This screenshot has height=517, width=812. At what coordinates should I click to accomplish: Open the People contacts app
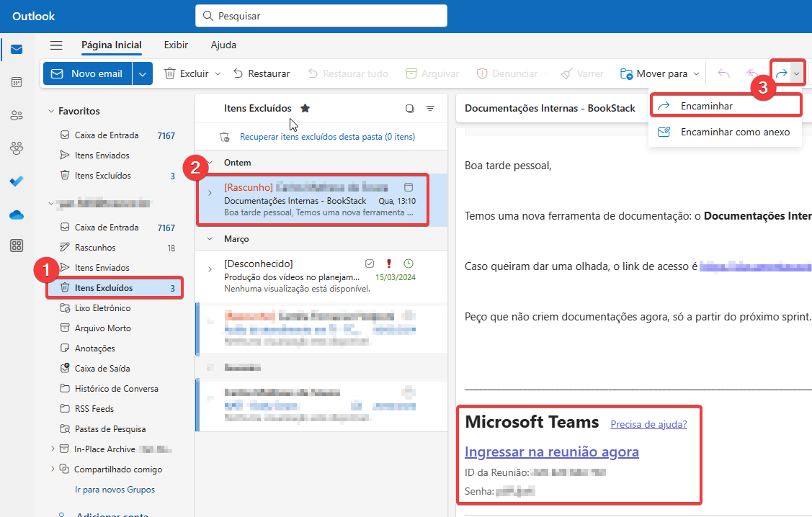pyautogui.click(x=17, y=115)
